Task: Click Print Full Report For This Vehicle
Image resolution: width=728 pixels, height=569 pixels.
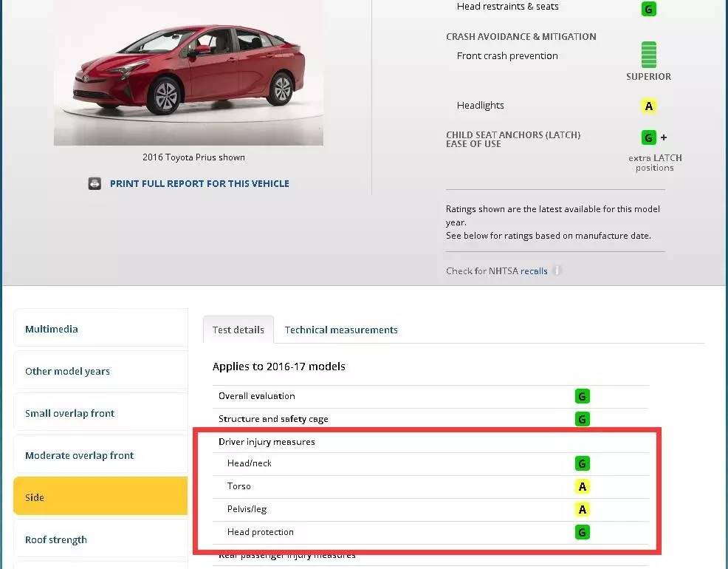Action: pos(199,184)
